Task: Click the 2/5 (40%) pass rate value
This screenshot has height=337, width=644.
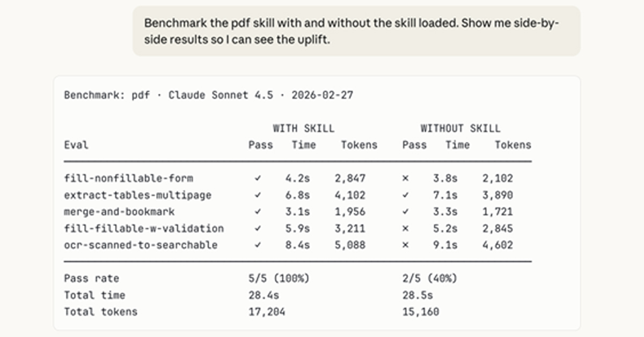Action: [x=430, y=279]
